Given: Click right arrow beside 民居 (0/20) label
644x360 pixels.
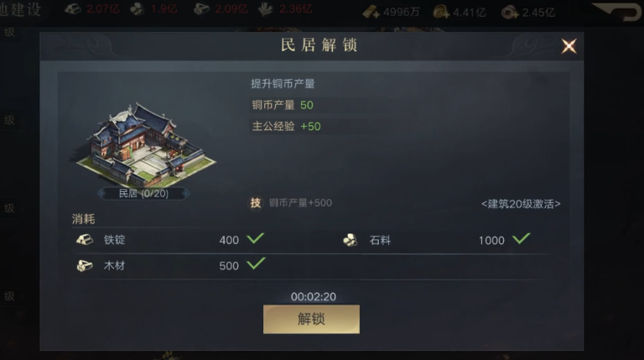Looking at the screenshot, I should click(x=185, y=193).
